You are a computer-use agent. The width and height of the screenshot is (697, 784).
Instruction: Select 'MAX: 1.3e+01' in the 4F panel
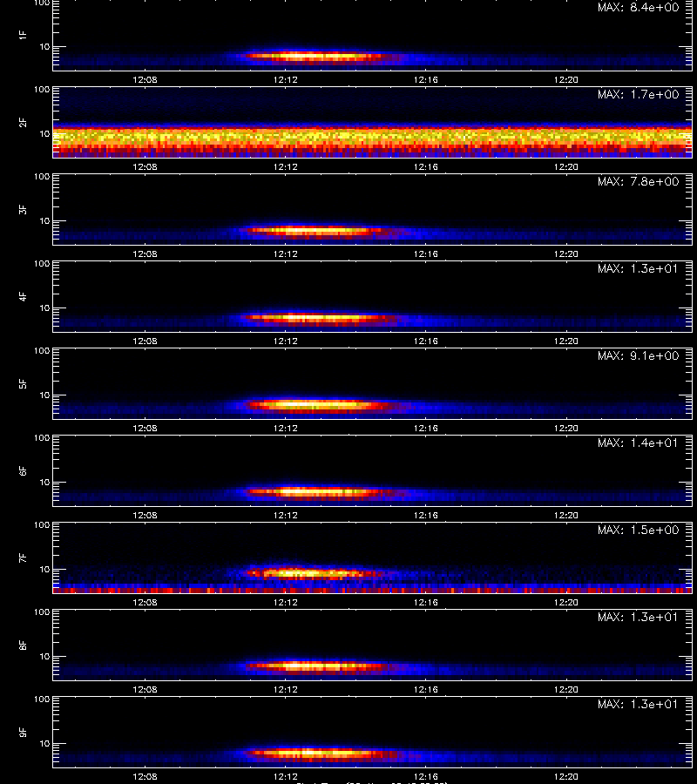click(x=638, y=268)
